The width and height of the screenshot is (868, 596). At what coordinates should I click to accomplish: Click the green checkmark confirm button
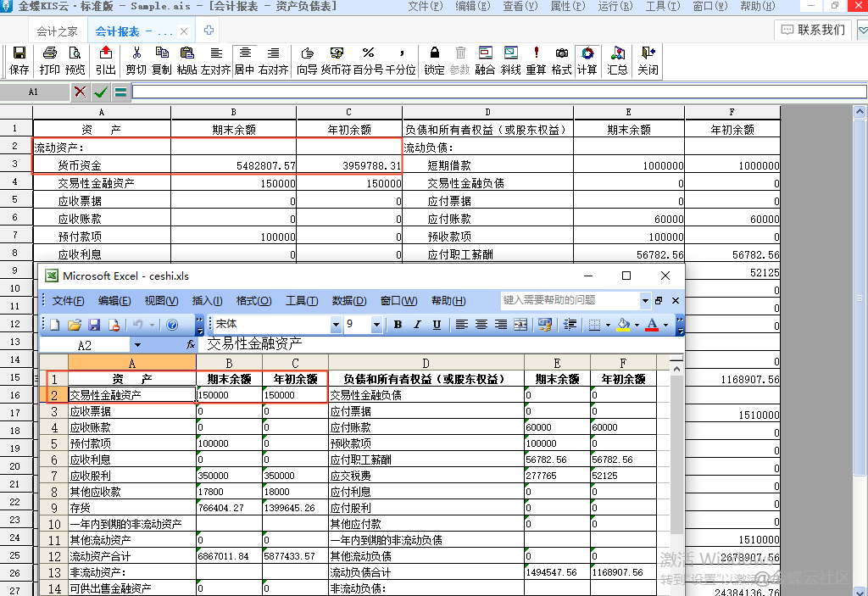pos(101,92)
